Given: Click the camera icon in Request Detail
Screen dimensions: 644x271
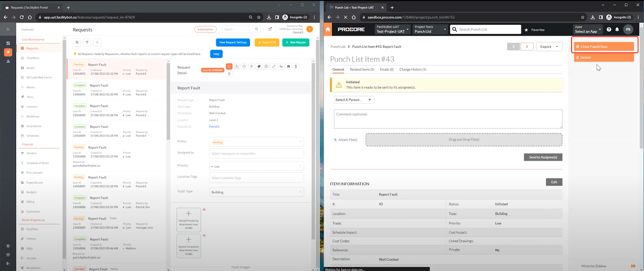Looking at the screenshot, I should tap(266, 66).
